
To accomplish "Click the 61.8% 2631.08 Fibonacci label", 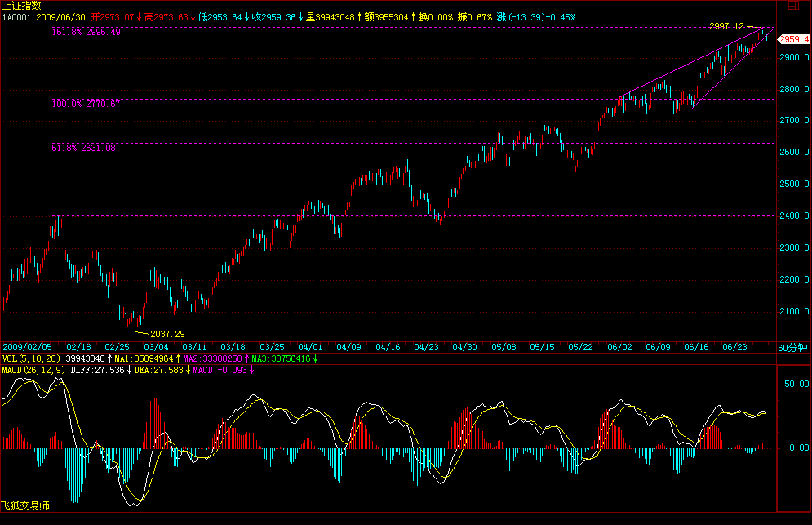I will (x=83, y=149).
